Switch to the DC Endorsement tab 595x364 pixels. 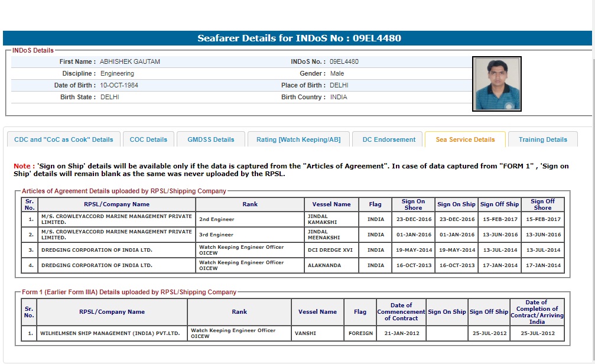389,139
